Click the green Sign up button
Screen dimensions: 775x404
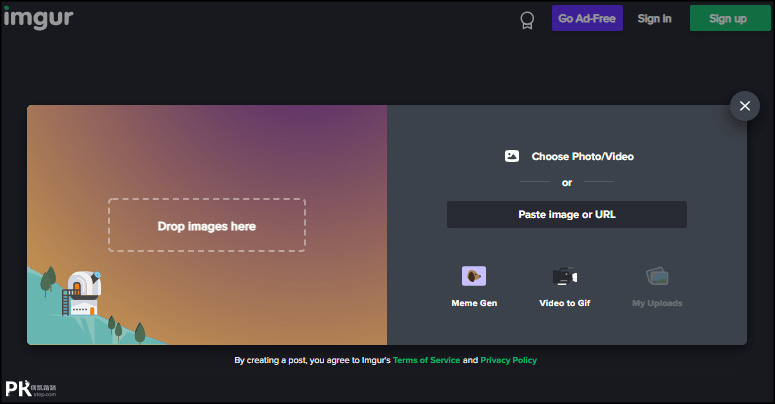(730, 18)
